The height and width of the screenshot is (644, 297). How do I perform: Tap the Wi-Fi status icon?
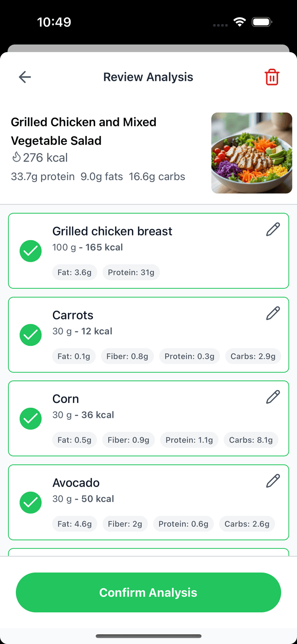pyautogui.click(x=239, y=22)
